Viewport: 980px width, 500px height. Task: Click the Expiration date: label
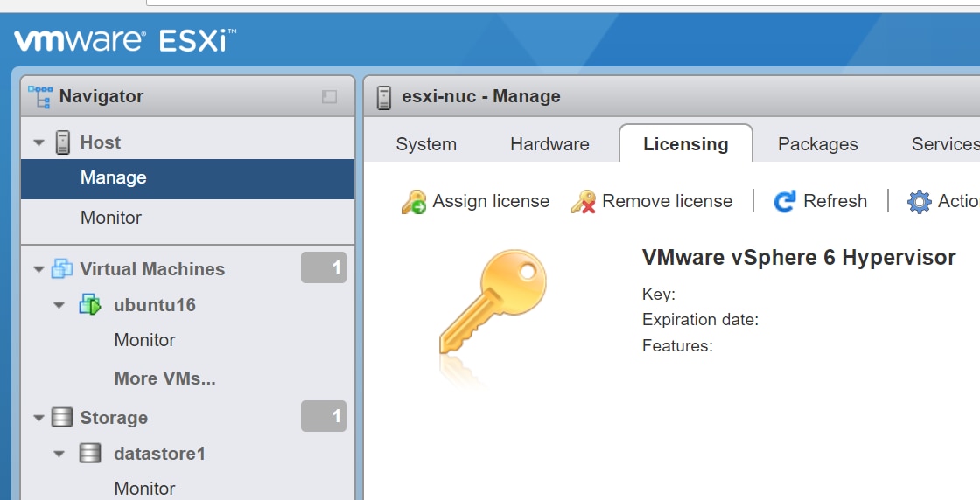pos(700,320)
